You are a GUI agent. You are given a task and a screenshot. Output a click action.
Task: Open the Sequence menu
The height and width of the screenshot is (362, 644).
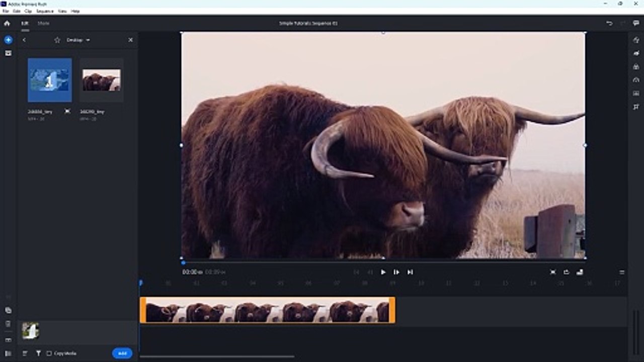[45, 11]
